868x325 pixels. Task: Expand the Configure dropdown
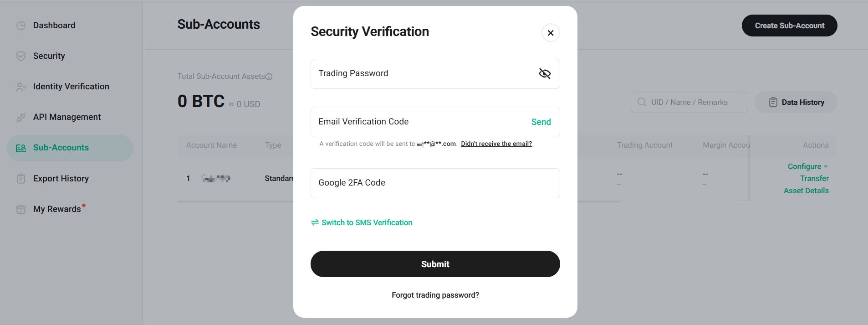[x=807, y=166]
